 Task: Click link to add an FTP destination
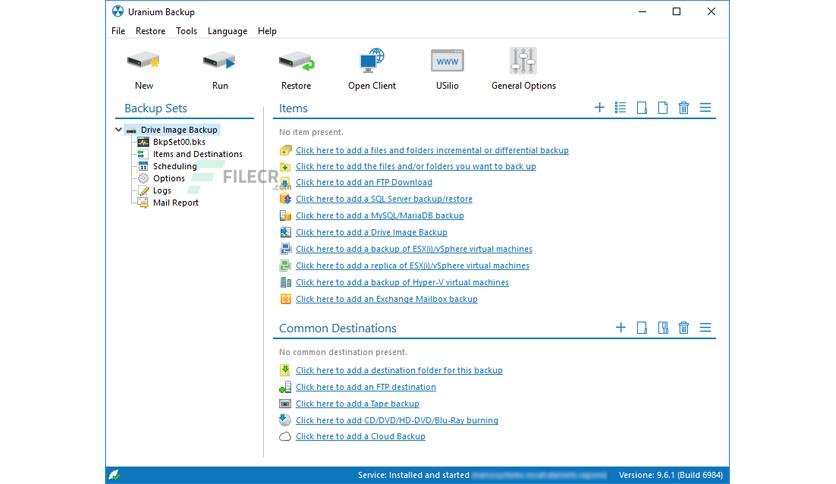pyautogui.click(x=366, y=387)
